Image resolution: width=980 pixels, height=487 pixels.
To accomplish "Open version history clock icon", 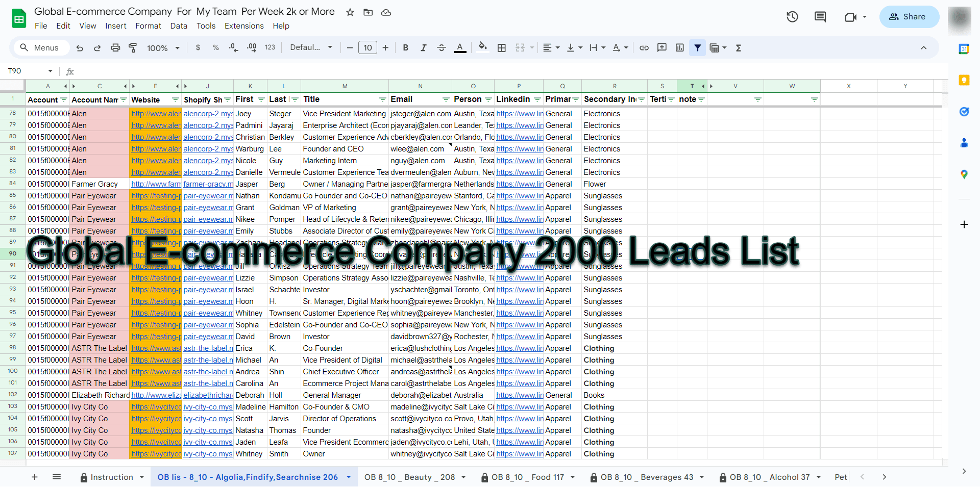I will click(792, 17).
